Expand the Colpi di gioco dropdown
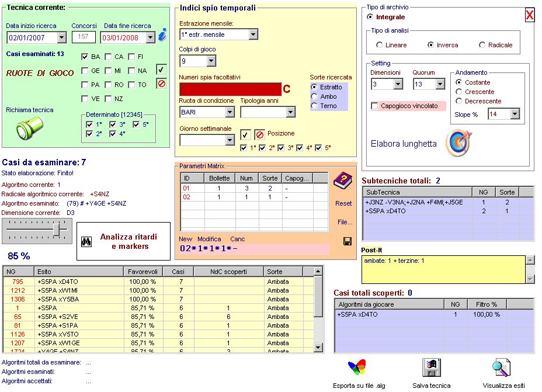Viewport: 542px width, 392px height. [x=211, y=61]
